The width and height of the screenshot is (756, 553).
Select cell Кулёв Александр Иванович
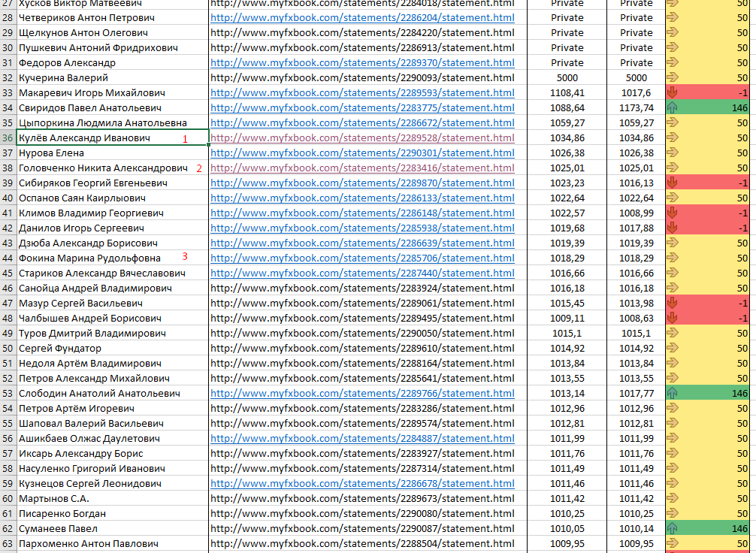[x=112, y=138]
